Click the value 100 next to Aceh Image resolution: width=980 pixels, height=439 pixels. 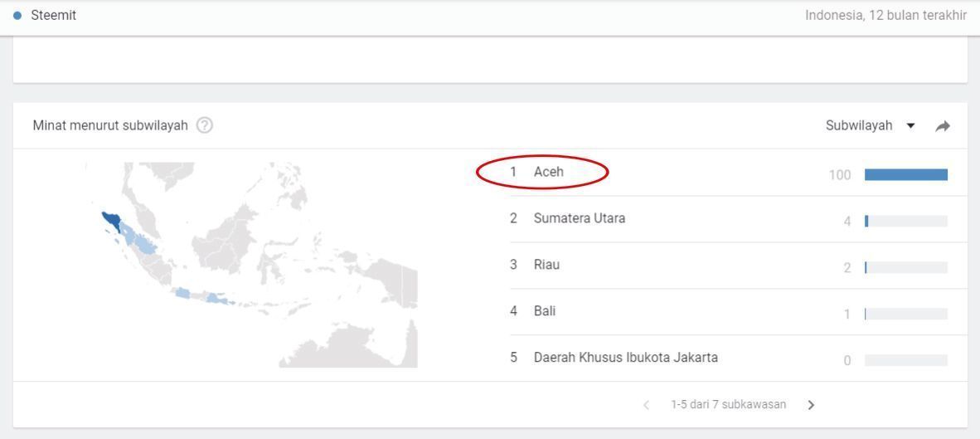[840, 175]
